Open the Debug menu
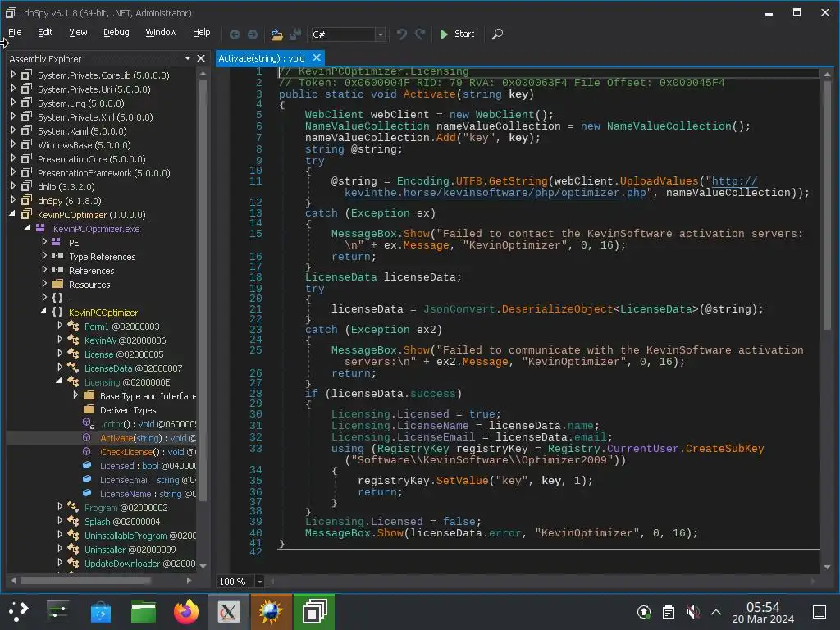The height and width of the screenshot is (630, 840). 116,32
